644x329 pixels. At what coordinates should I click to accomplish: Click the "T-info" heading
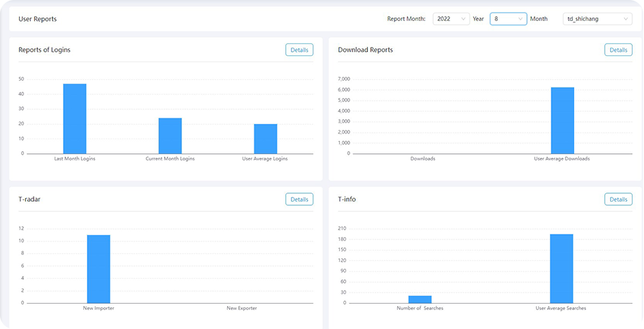point(347,199)
